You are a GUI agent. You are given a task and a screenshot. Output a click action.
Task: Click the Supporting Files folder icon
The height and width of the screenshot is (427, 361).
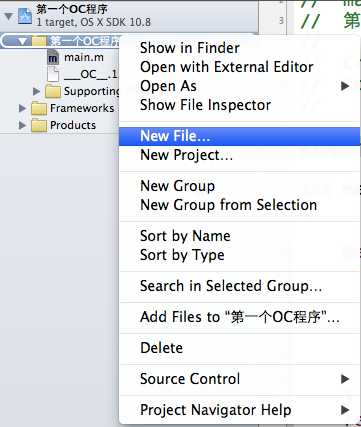(53, 91)
